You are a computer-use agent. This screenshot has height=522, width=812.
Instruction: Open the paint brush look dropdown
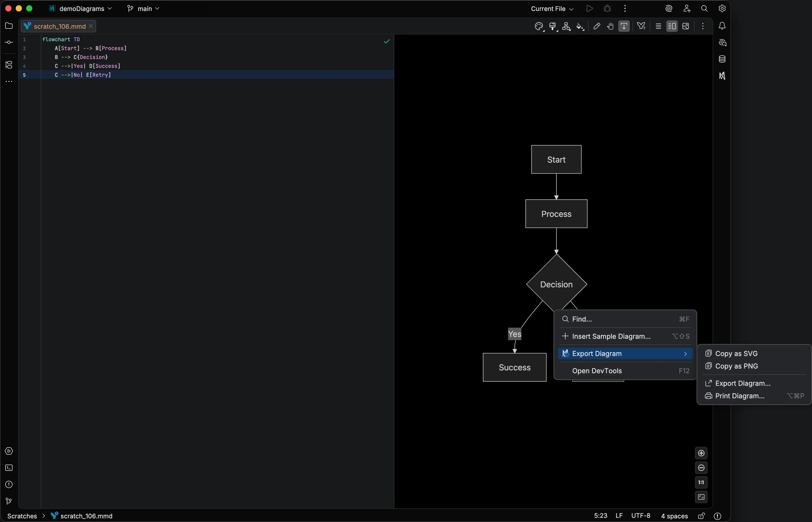pyautogui.click(x=553, y=26)
